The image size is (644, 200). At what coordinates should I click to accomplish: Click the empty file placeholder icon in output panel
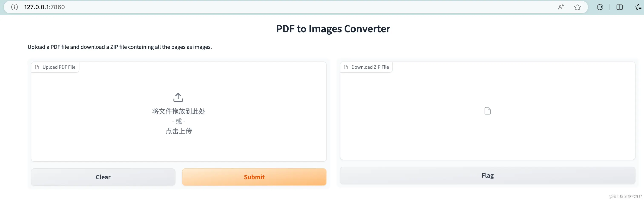[487, 111]
